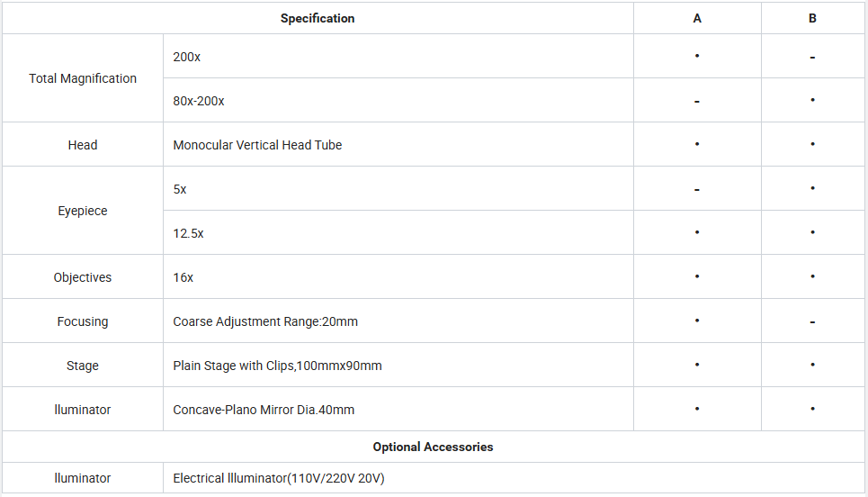Click Monocular Vertical Head Tube text
868x497 pixels.
click(257, 145)
